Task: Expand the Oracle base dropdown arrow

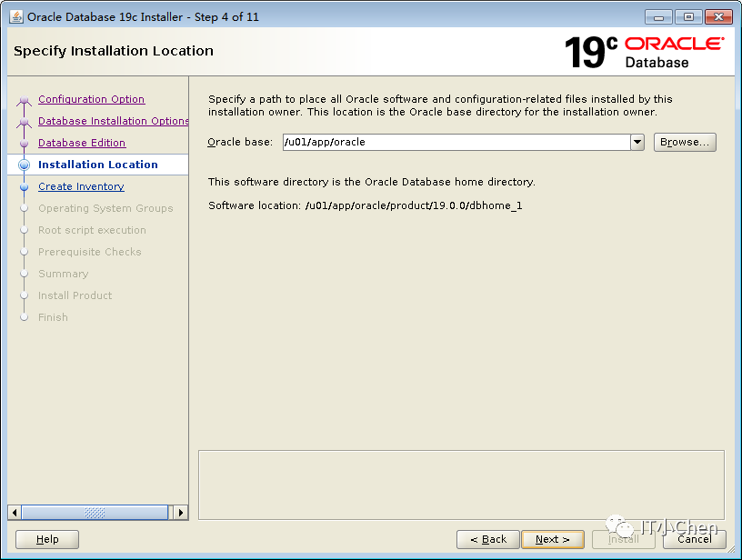Action: (637, 142)
